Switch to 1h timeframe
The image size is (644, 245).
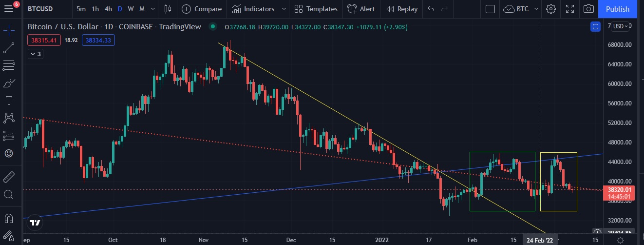tap(95, 9)
